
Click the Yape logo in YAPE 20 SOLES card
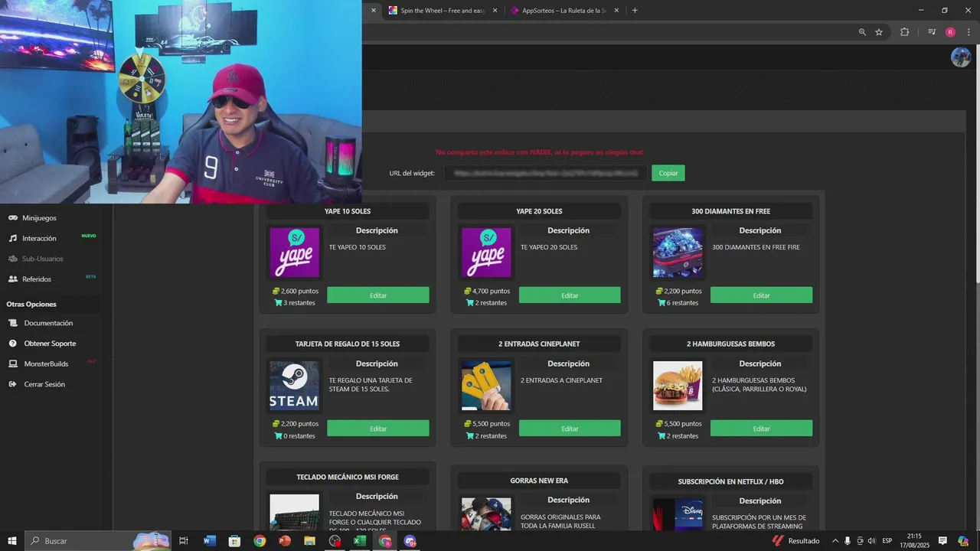486,253
